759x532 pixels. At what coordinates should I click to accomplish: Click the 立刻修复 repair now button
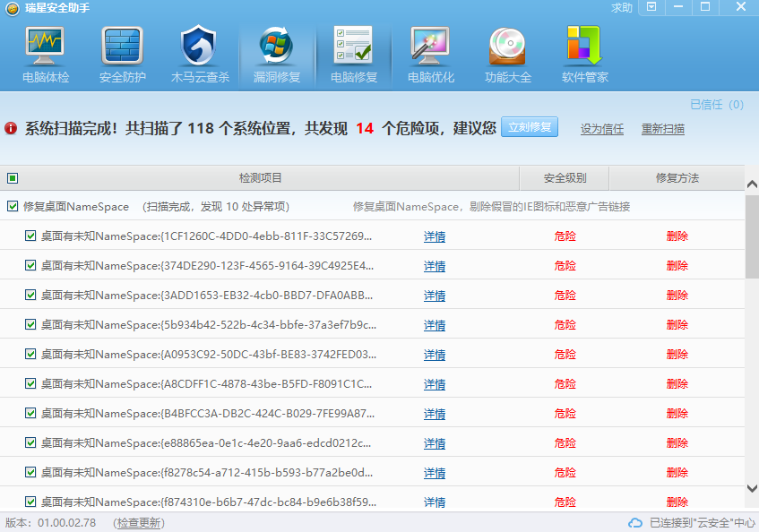(x=529, y=127)
